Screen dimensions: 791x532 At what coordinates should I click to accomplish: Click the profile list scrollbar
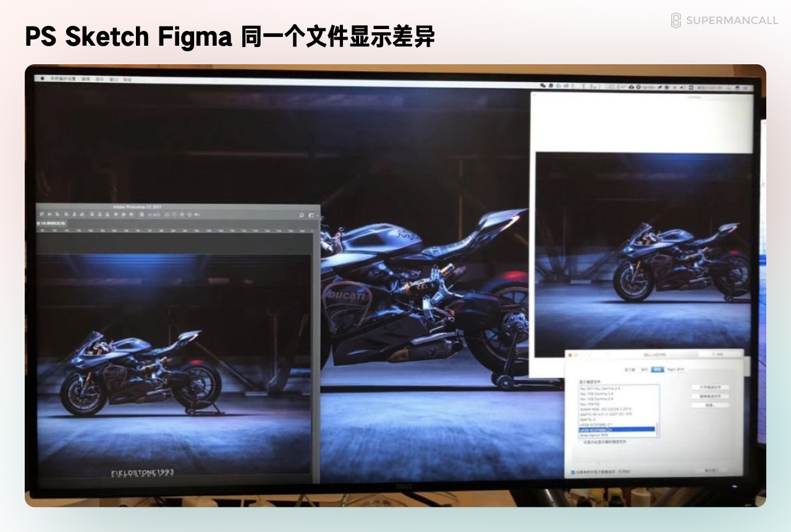point(657,429)
